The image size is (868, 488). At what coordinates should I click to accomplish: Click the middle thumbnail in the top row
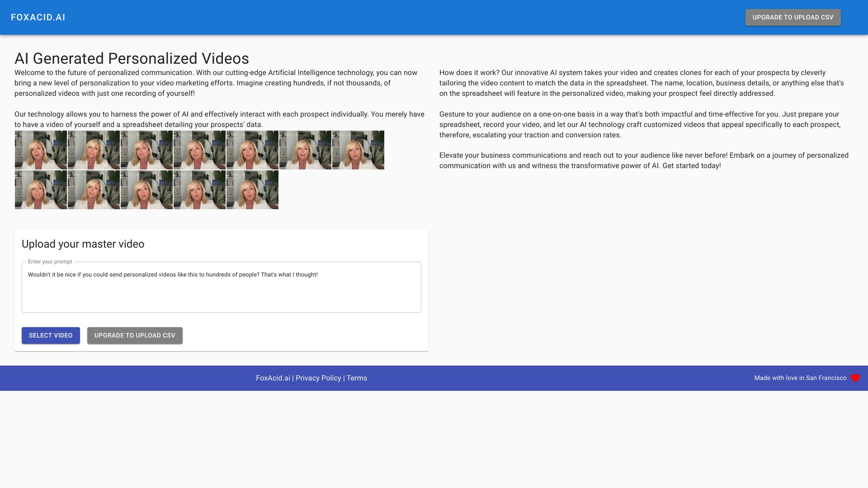click(199, 150)
